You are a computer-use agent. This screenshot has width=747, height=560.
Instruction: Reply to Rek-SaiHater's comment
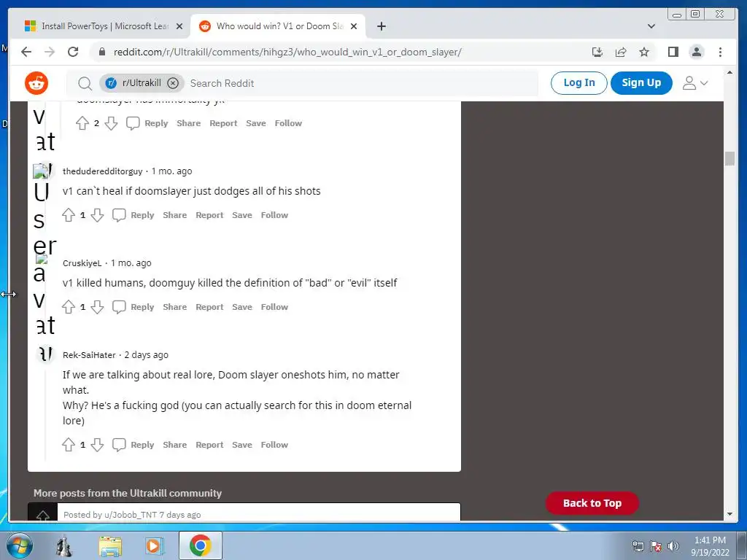133,445
